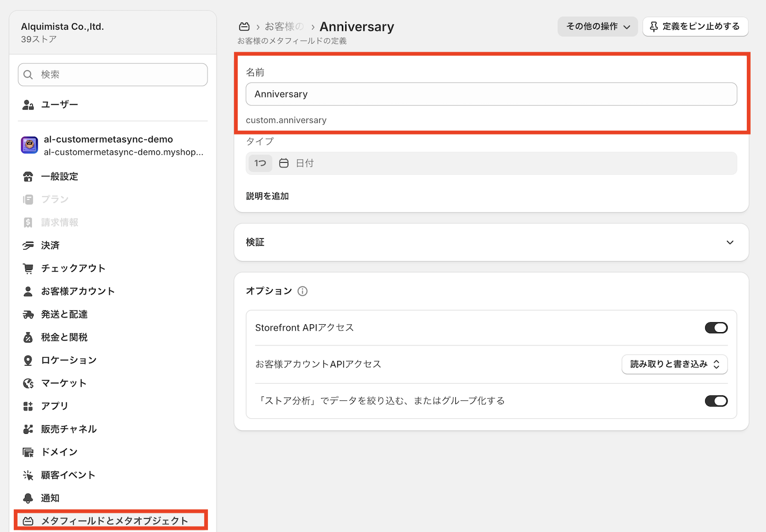This screenshot has width=766, height=532.
Task: Click the breadcrumb metafield home icon
Action: (x=244, y=27)
